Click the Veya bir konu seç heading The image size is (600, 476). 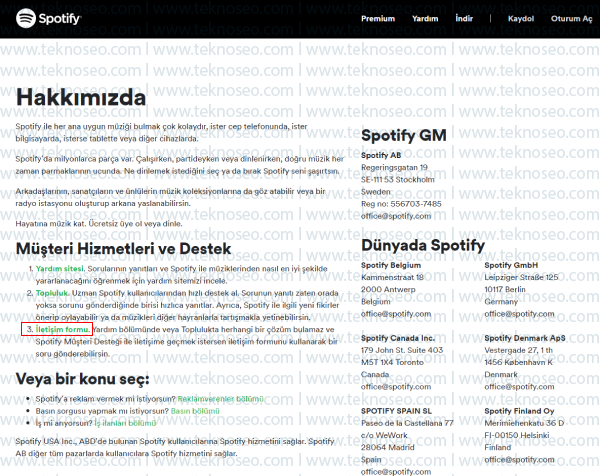click(x=83, y=379)
